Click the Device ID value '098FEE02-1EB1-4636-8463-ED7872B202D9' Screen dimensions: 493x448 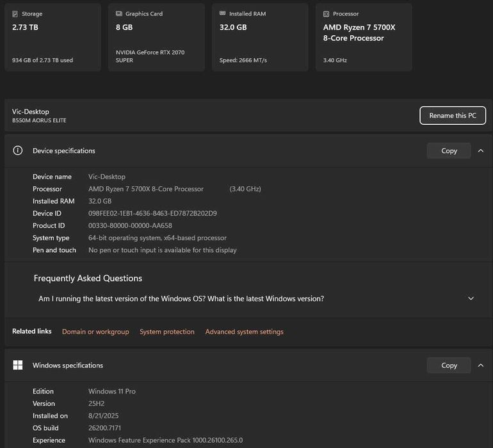click(x=152, y=214)
